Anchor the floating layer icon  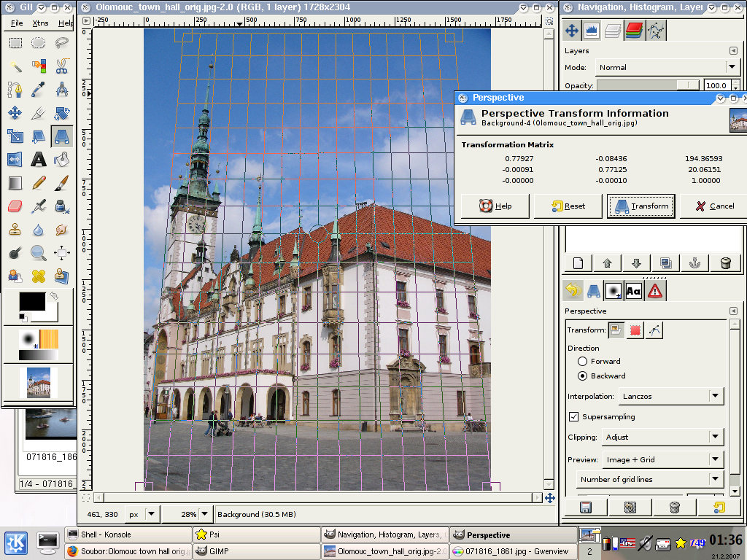tap(695, 263)
